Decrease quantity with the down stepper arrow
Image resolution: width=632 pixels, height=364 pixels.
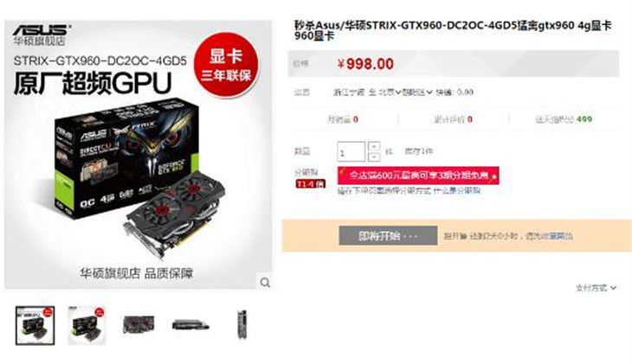pos(374,156)
